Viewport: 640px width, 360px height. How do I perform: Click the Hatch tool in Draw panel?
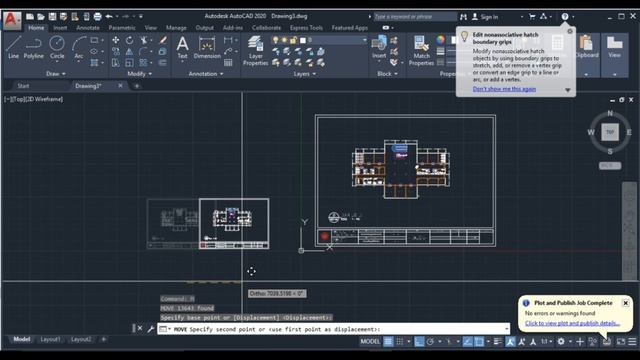pyautogui.click(x=94, y=63)
